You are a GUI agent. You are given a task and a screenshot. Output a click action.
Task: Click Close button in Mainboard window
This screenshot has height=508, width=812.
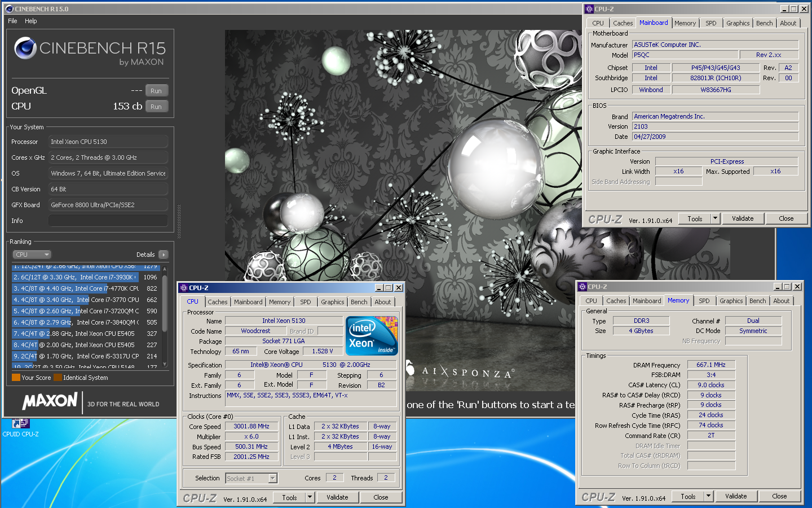[786, 218]
